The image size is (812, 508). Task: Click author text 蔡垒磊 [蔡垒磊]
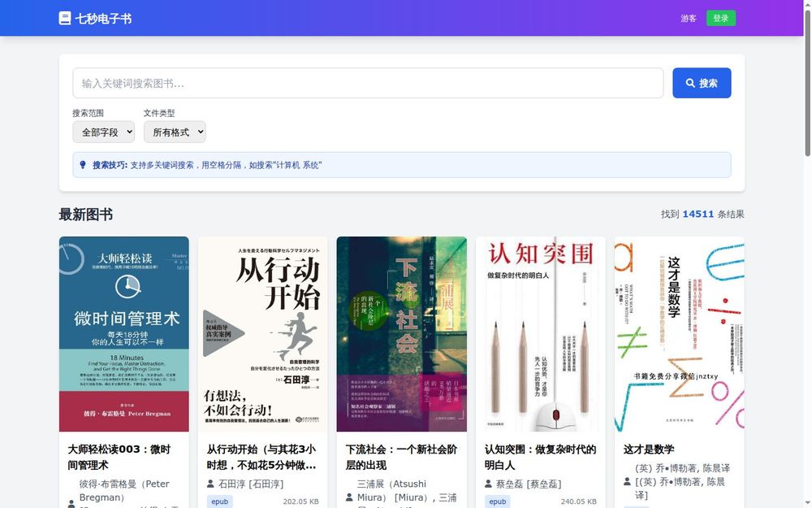click(529, 484)
